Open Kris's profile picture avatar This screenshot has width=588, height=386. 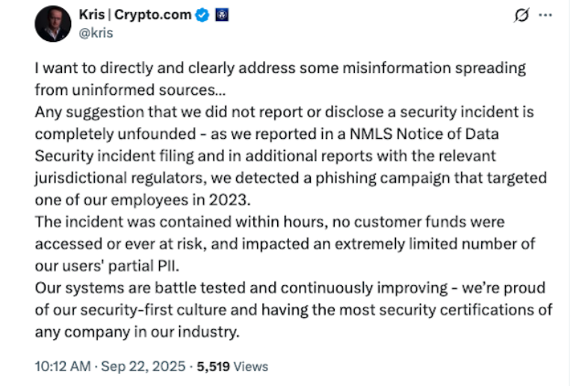point(52,22)
